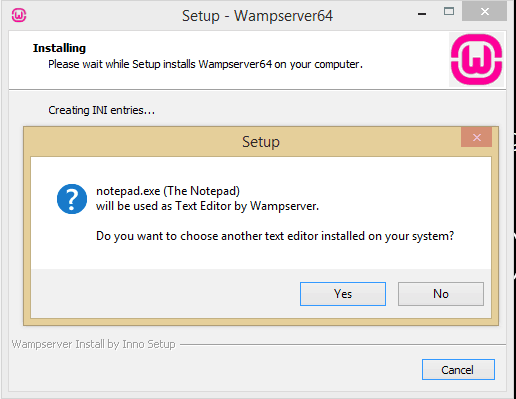Click the 'Creating INI entries...' status text
Viewport: 516px width, 399px height.
[101, 110]
